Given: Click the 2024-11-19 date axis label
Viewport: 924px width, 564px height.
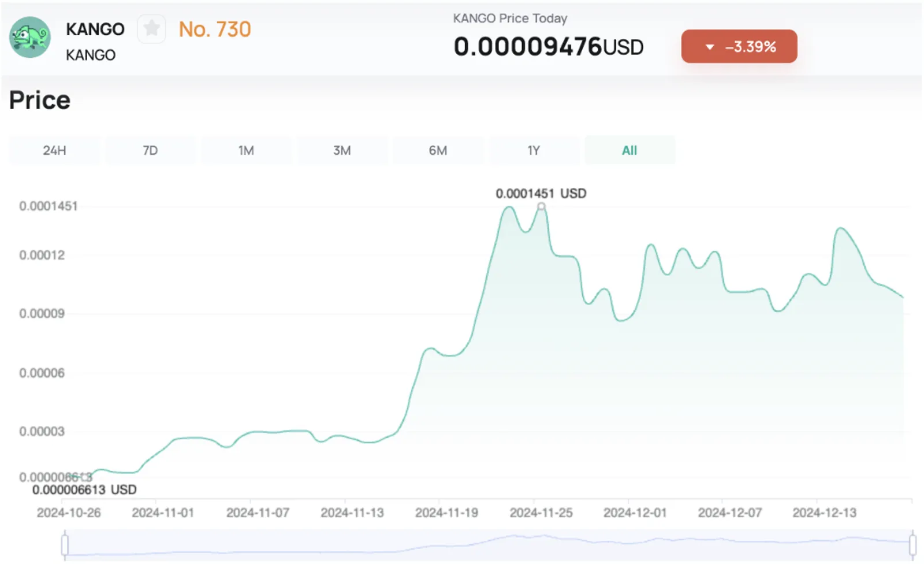Looking at the screenshot, I should (x=446, y=513).
